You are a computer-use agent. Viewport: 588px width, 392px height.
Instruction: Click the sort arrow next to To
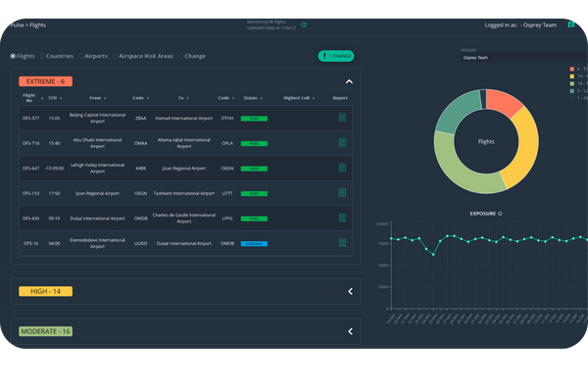[187, 98]
